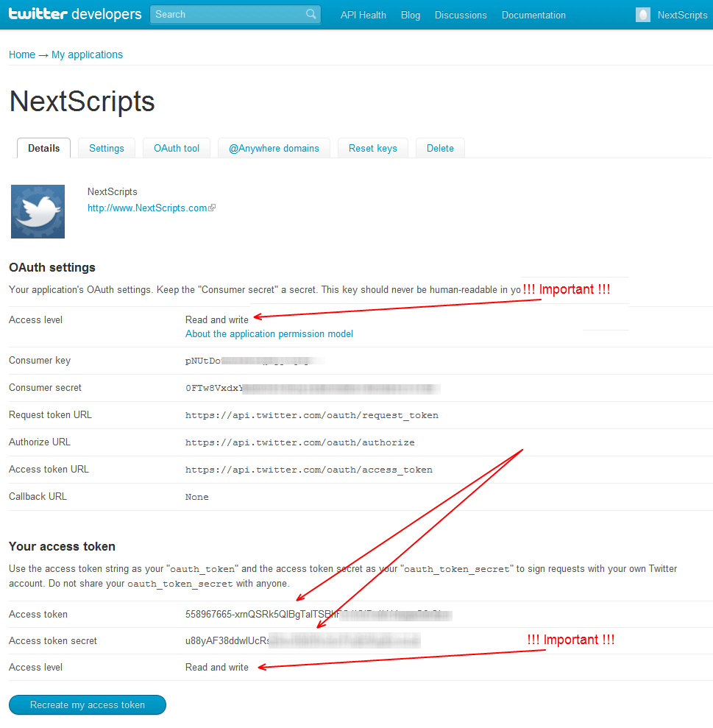Open the Delete tab

(x=440, y=148)
